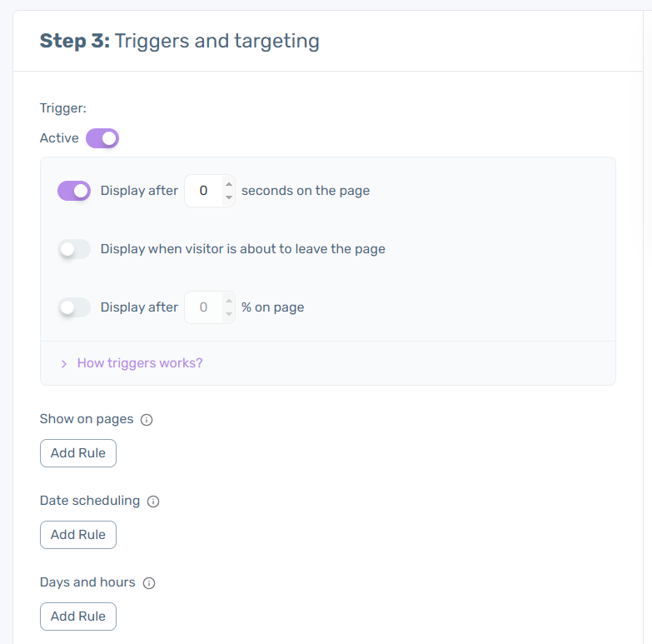The height and width of the screenshot is (644, 652).
Task: Decrease seconds value with down arrow
Action: click(229, 197)
